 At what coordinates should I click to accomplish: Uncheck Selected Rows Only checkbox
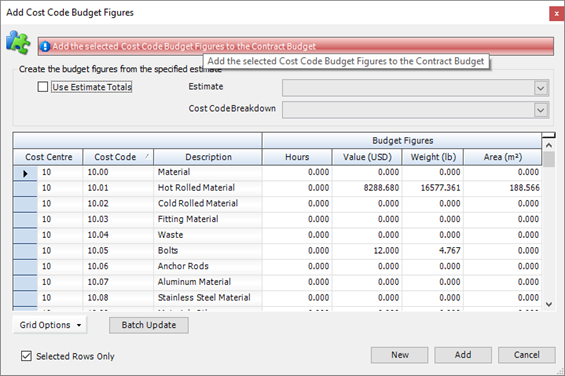[x=26, y=356]
